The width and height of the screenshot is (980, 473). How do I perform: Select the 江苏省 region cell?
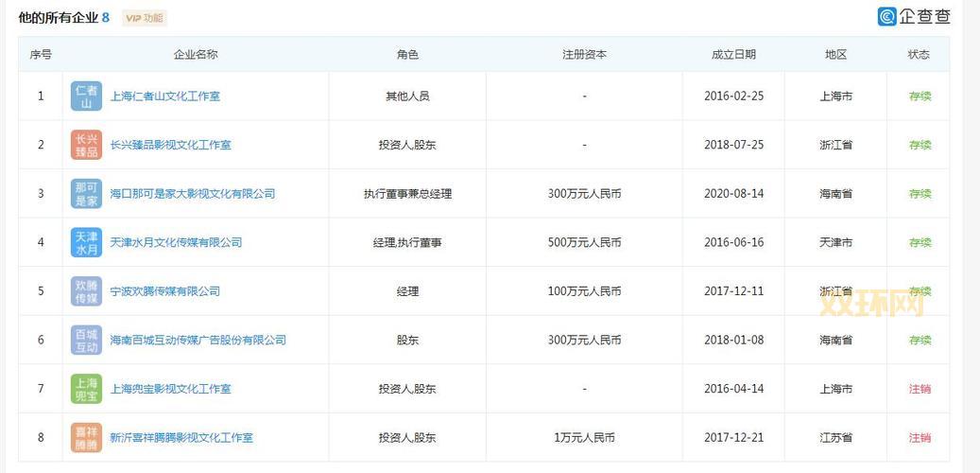click(835, 438)
